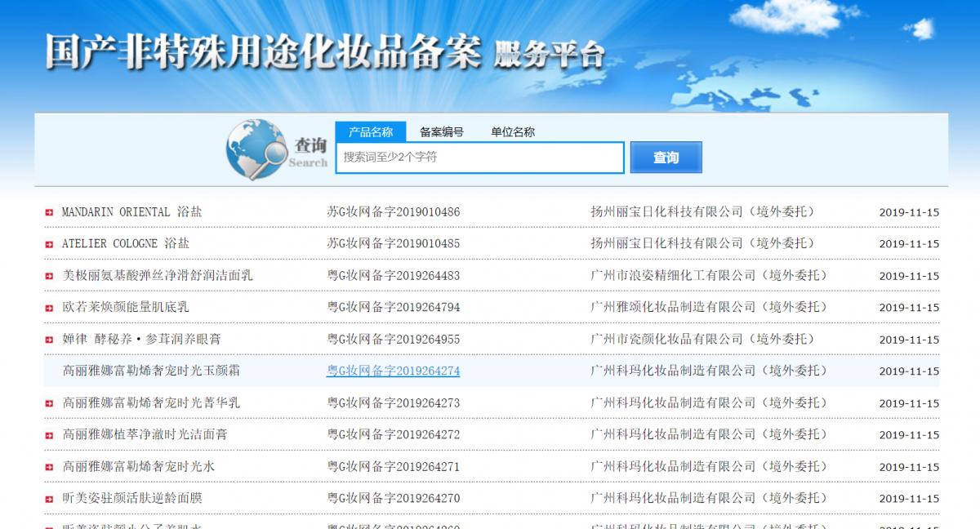This screenshot has width=980, height=529.
Task: Click the date 2019-11-15 on the first row
Action: [x=906, y=211]
